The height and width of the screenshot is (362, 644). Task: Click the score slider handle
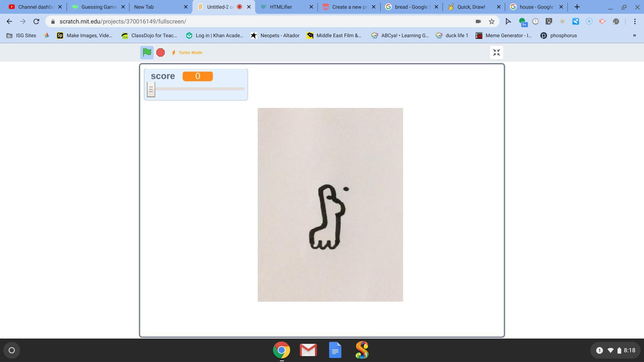[x=151, y=89]
